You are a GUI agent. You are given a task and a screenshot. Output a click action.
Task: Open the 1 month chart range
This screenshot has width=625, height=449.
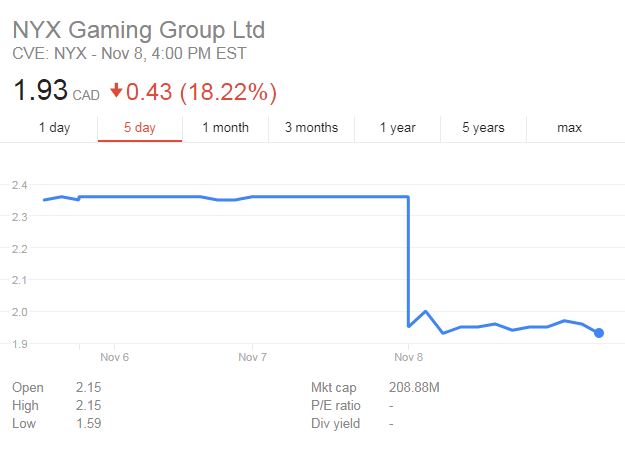(x=225, y=127)
